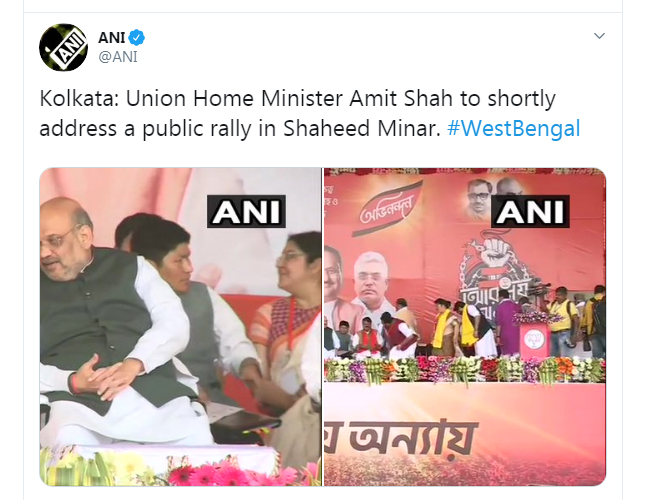Open the ANI display name link
This screenshot has height=500, width=650.
(x=112, y=38)
